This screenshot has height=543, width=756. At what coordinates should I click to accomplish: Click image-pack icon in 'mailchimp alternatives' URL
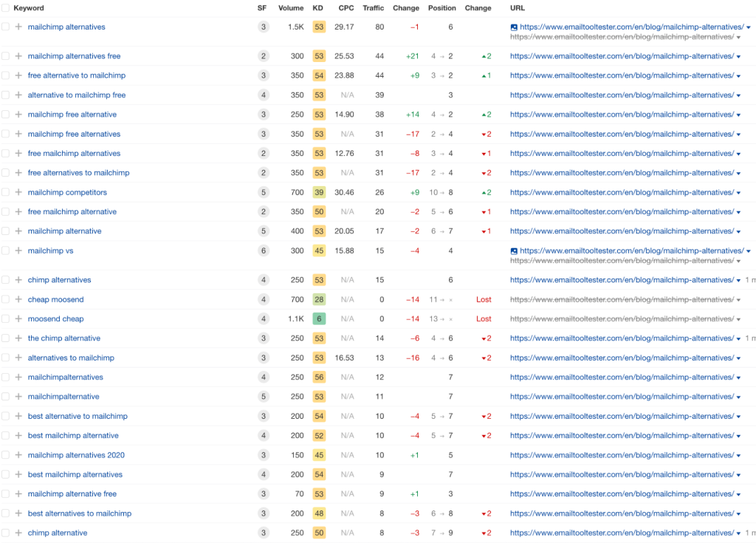click(514, 27)
